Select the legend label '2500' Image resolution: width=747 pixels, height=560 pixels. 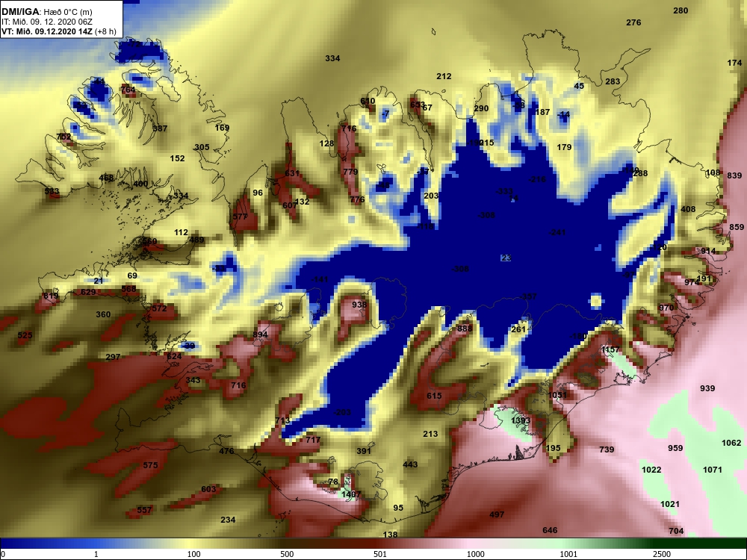point(662,554)
